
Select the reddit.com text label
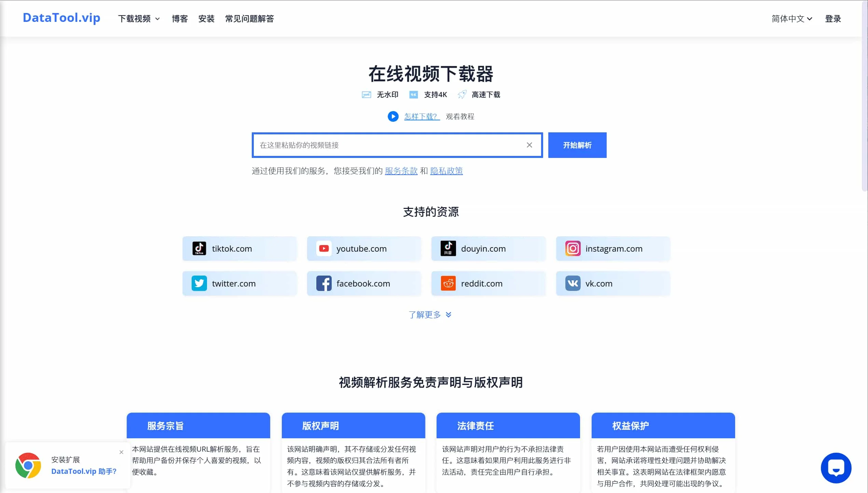coord(482,283)
